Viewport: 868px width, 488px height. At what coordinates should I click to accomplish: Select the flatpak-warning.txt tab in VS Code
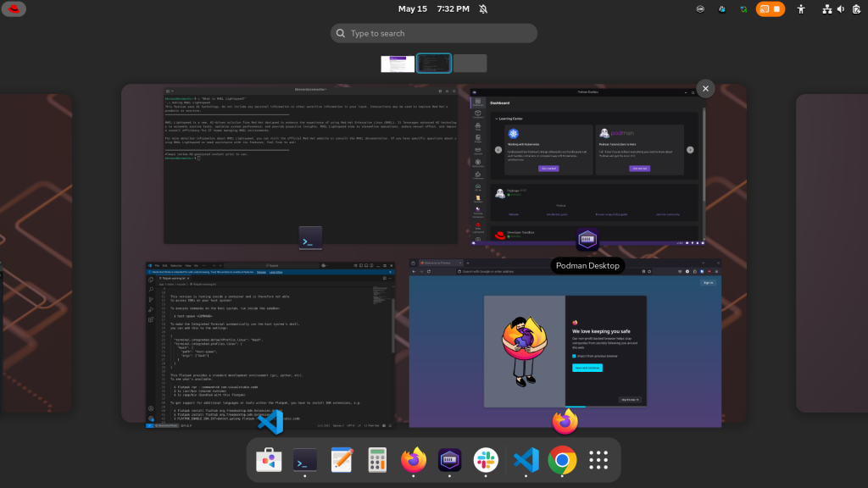click(175, 278)
